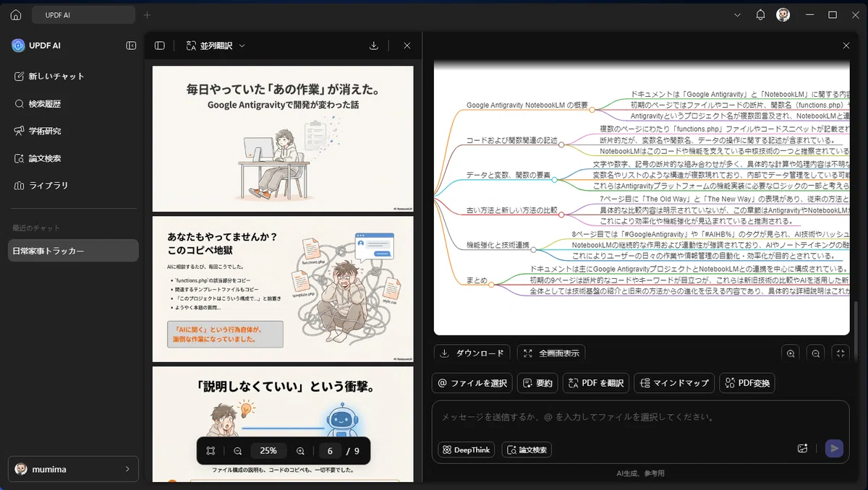Click the page number field showing 6
Viewport: 868px width, 490px height.
(330, 451)
